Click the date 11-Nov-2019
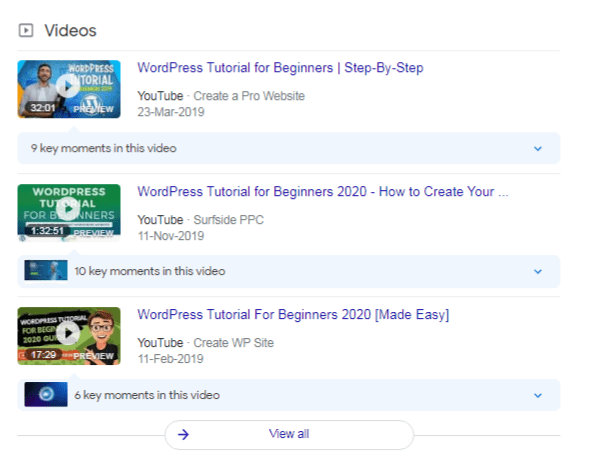Screen dimensions: 600x465 point(171,236)
